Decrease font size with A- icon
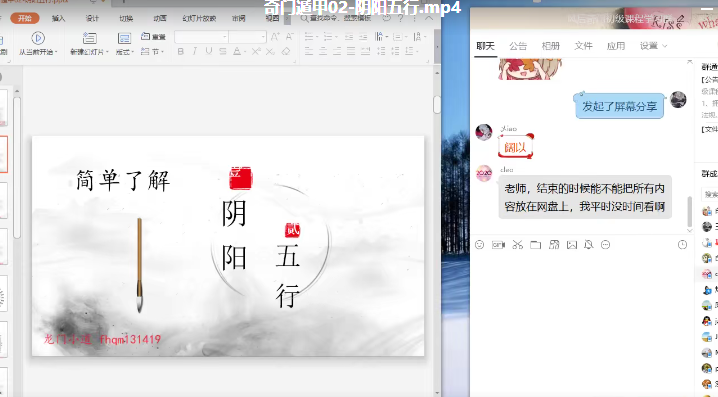Viewport: 718px width, 397px height. 289,37
